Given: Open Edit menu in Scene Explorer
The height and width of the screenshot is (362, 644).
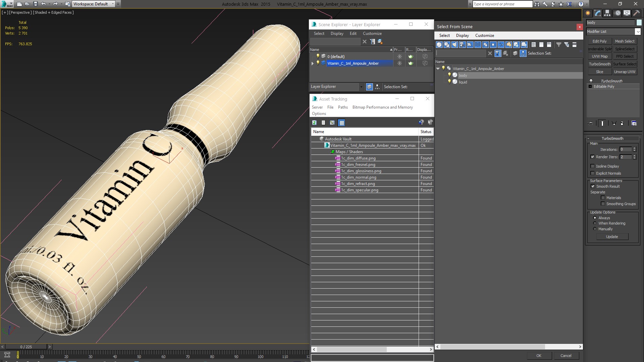Looking at the screenshot, I should [353, 34].
